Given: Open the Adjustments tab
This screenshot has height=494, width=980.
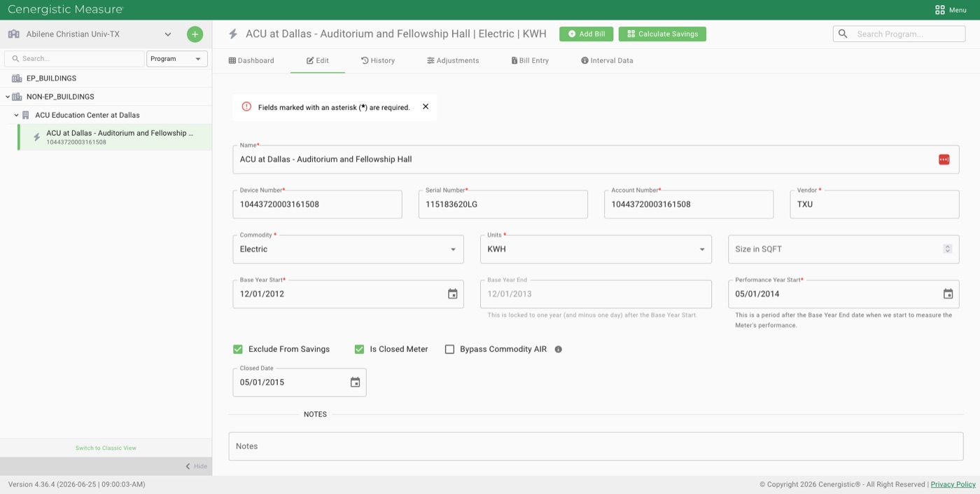Looking at the screenshot, I should click(x=453, y=60).
